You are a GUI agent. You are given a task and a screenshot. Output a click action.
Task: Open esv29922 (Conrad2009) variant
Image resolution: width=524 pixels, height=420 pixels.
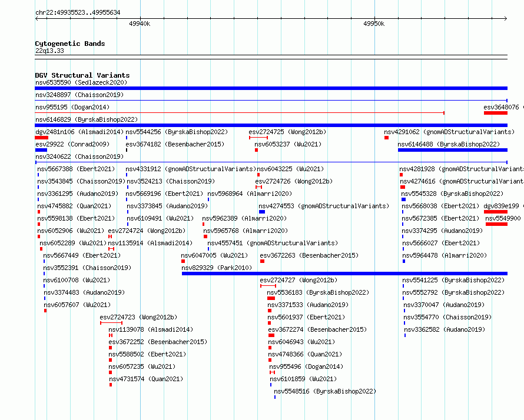tap(72, 144)
